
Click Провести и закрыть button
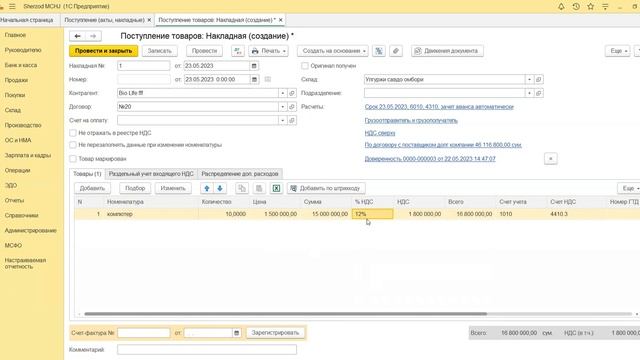104,51
